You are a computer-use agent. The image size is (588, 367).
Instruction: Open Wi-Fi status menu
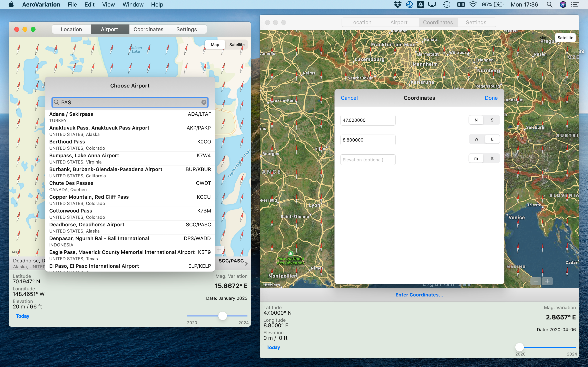click(473, 5)
